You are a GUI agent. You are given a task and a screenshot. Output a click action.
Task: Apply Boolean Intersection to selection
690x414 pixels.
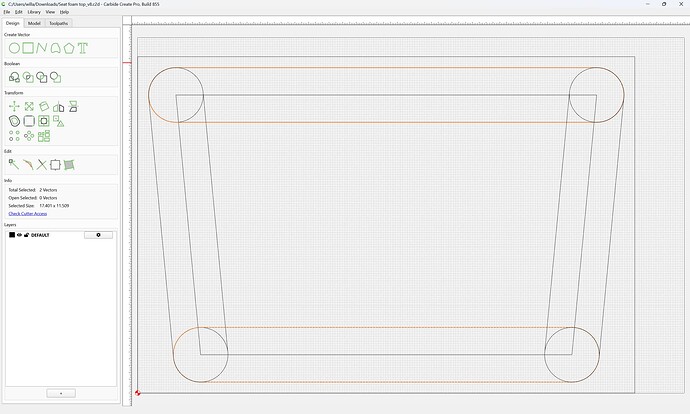(28, 77)
